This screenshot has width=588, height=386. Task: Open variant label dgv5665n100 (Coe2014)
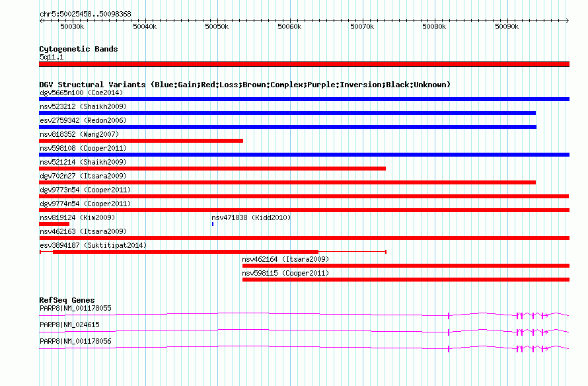[81, 93]
